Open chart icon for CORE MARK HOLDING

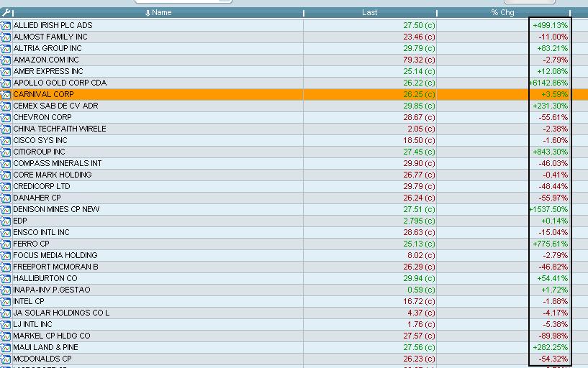point(6,175)
